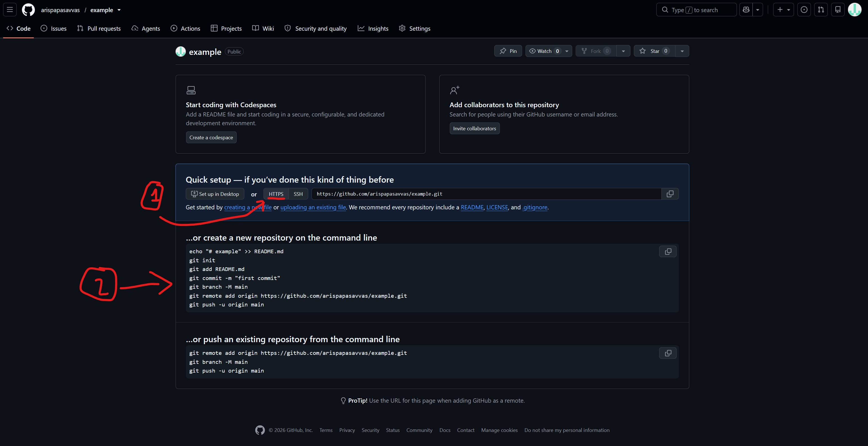Open the user avatar menu
The height and width of the screenshot is (446, 868).
pyautogui.click(x=854, y=10)
